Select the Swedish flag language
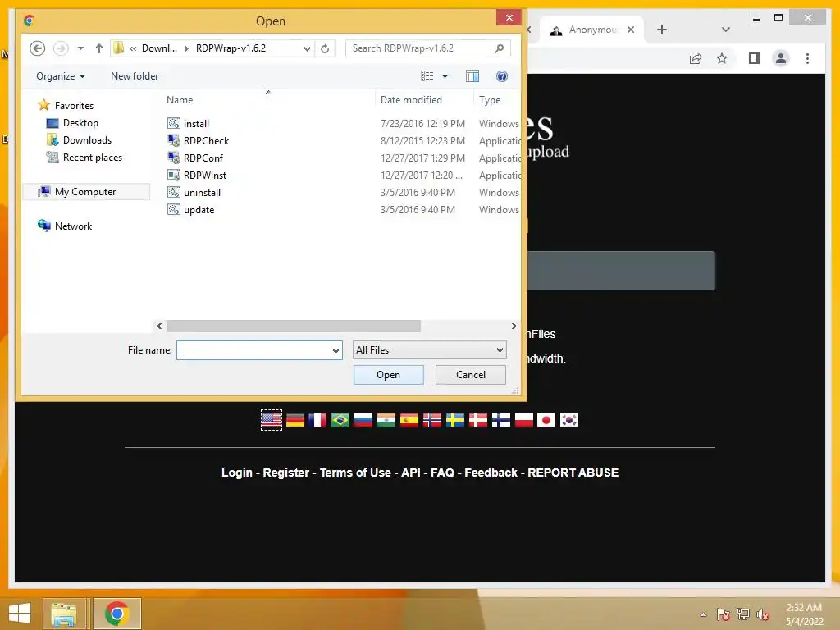The height and width of the screenshot is (630, 840). coord(455,420)
